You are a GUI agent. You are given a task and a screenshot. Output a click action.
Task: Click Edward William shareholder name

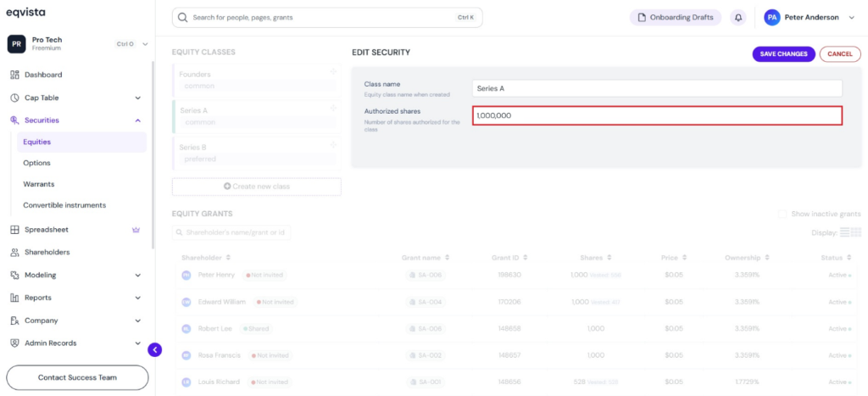221,302
